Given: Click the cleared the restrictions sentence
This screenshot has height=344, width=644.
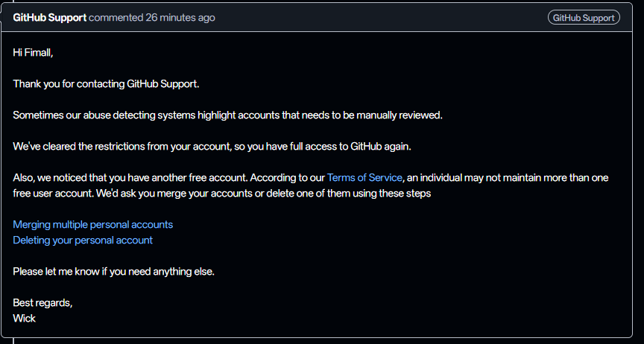Looking at the screenshot, I should click(212, 147).
